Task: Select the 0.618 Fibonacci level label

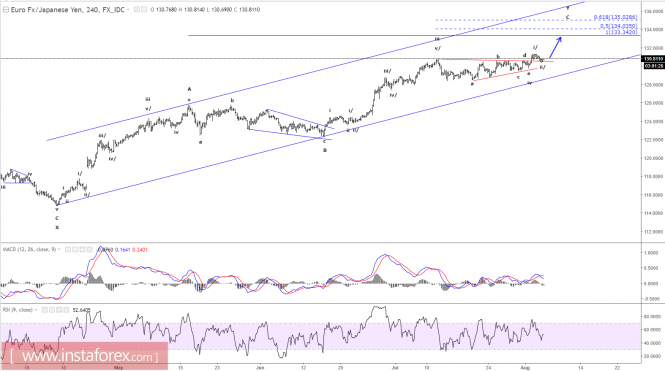Action: [x=615, y=17]
